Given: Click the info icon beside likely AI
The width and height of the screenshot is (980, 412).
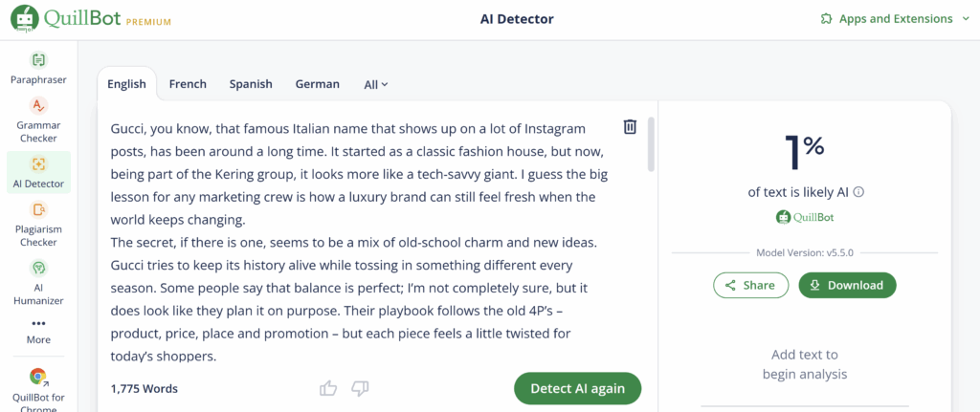Looking at the screenshot, I should [x=858, y=192].
